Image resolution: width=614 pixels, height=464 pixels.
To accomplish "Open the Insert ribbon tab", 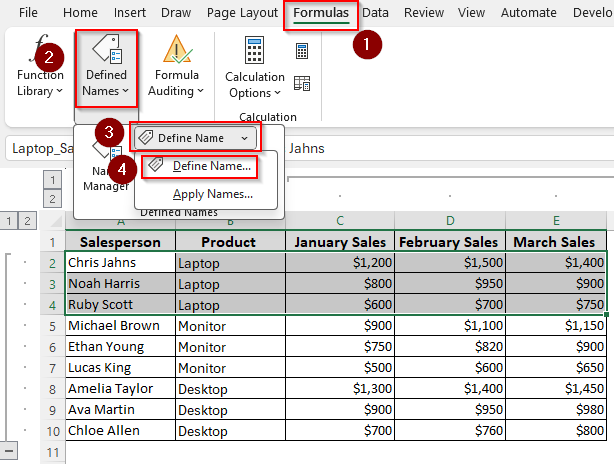I will point(130,13).
